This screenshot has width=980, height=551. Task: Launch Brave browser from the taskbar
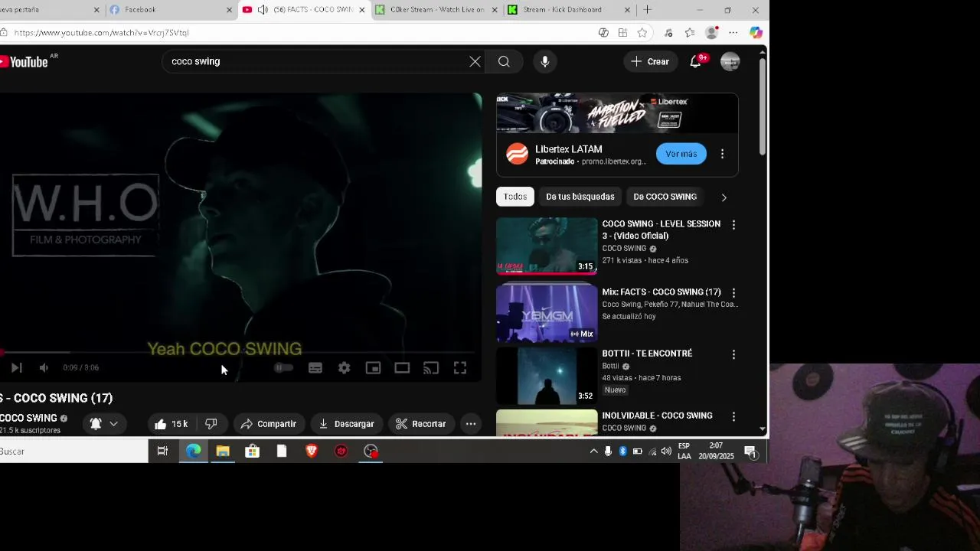click(x=312, y=452)
